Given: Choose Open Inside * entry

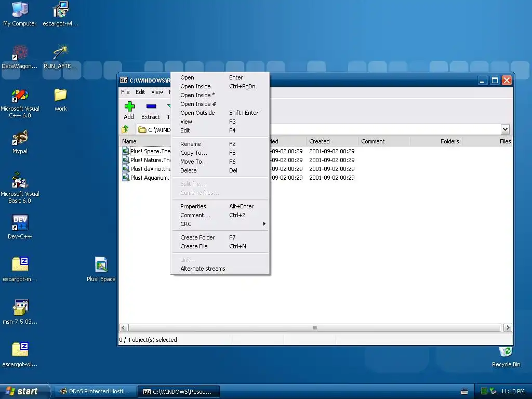Looking at the screenshot, I should tap(220, 95).
